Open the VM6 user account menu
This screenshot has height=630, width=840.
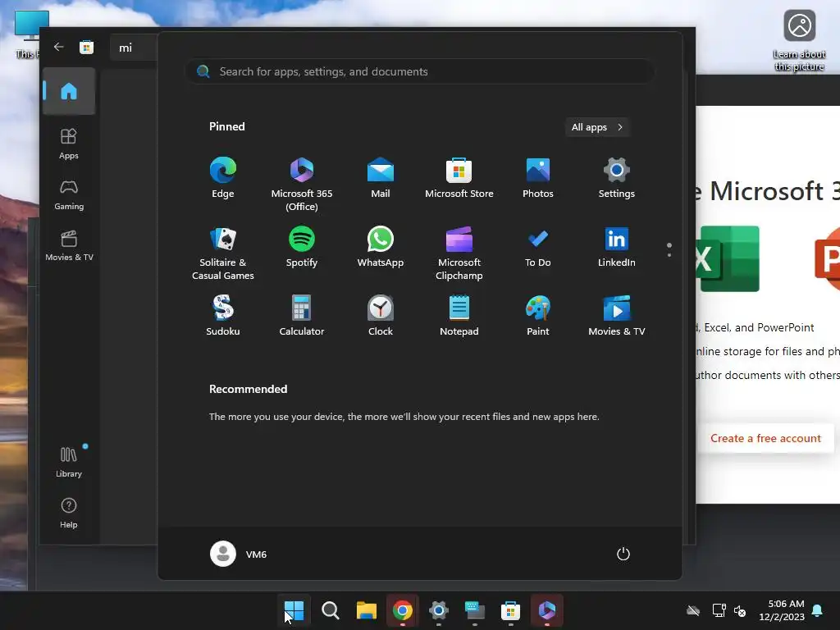(x=239, y=554)
